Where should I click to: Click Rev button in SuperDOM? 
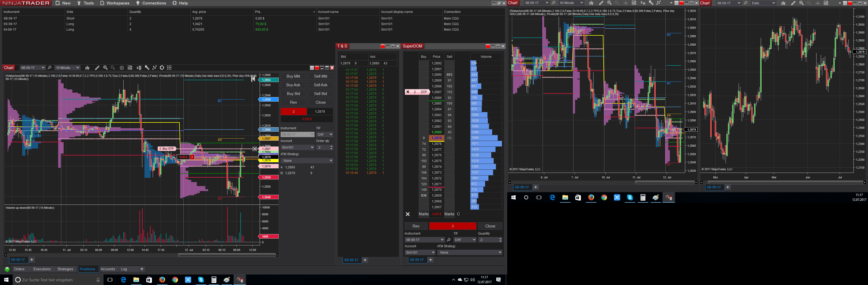416,226
